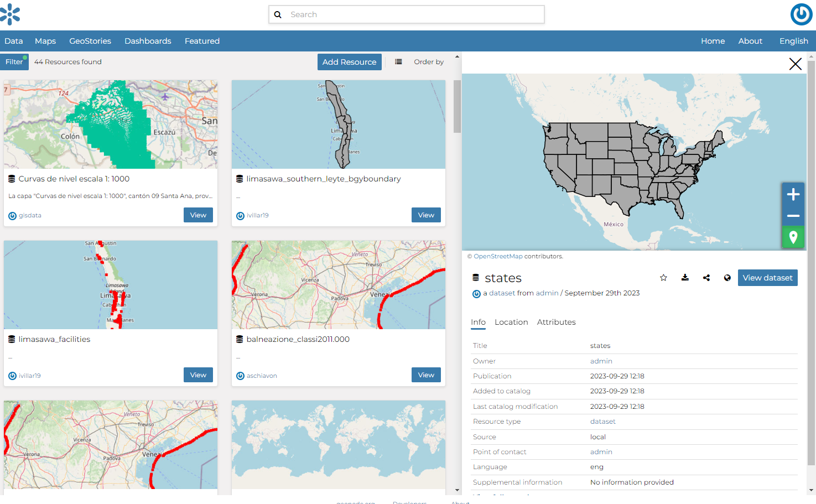Click the geolocation marker on the map

(x=793, y=237)
